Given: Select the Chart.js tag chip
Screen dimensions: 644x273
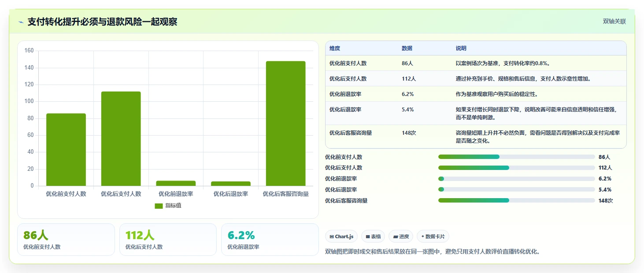Looking at the screenshot, I should tap(341, 236).
